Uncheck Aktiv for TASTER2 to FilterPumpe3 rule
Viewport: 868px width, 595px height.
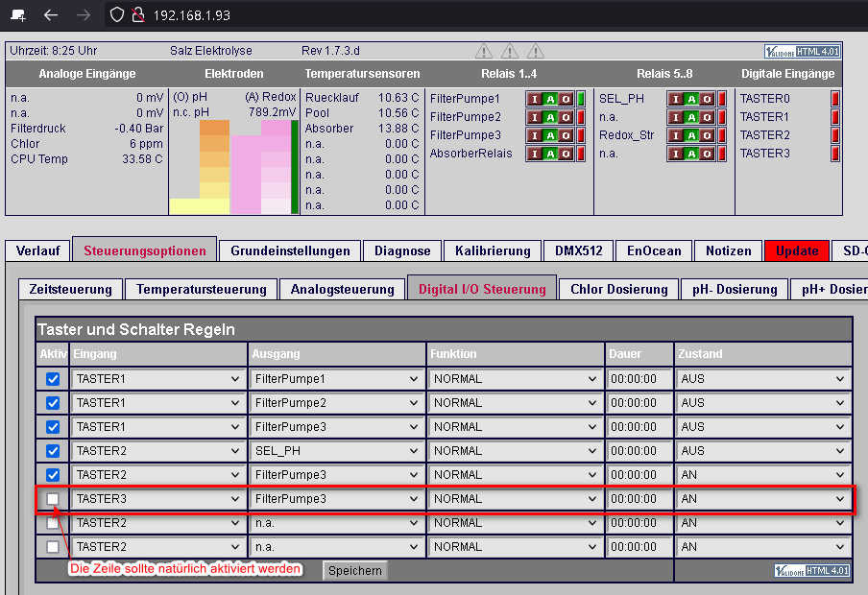pos(53,475)
